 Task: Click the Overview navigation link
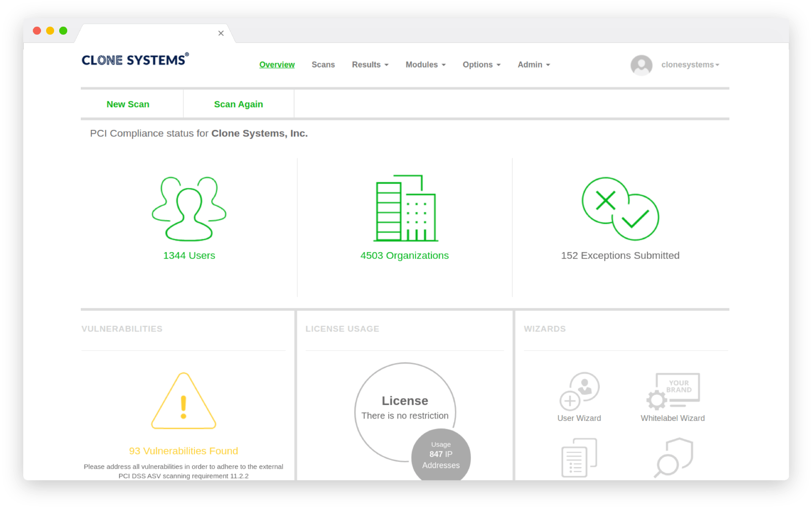pyautogui.click(x=277, y=64)
